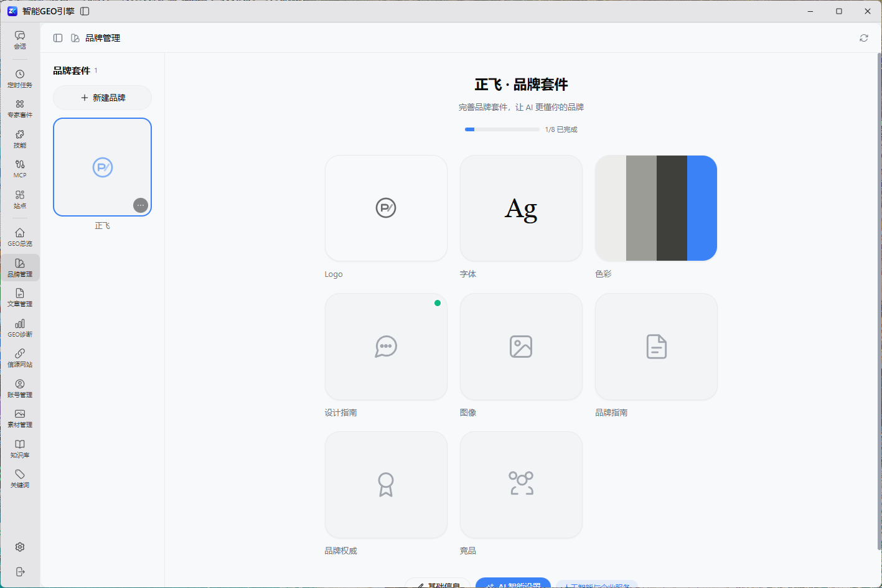
Task: Open the MCP section
Action: (20, 169)
